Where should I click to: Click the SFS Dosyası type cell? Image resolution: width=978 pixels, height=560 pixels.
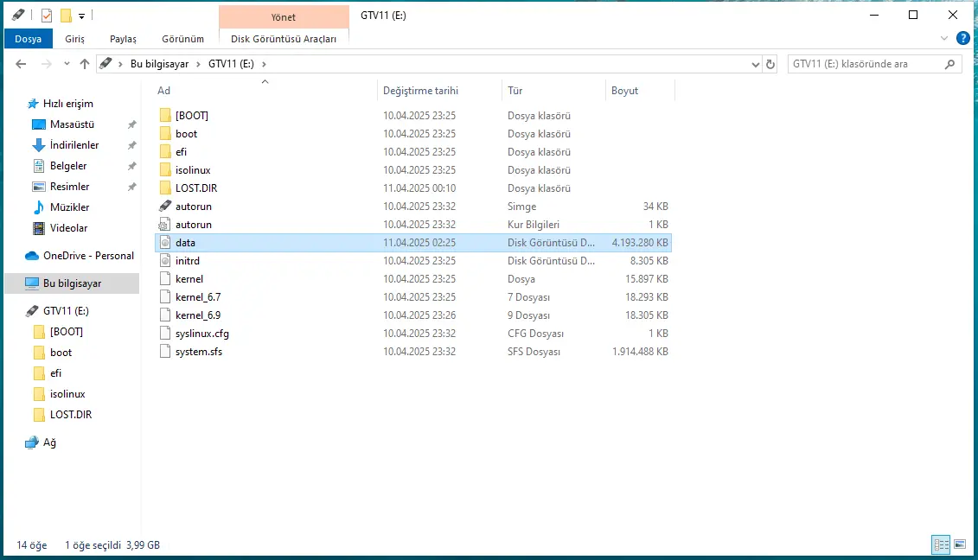[x=534, y=351]
